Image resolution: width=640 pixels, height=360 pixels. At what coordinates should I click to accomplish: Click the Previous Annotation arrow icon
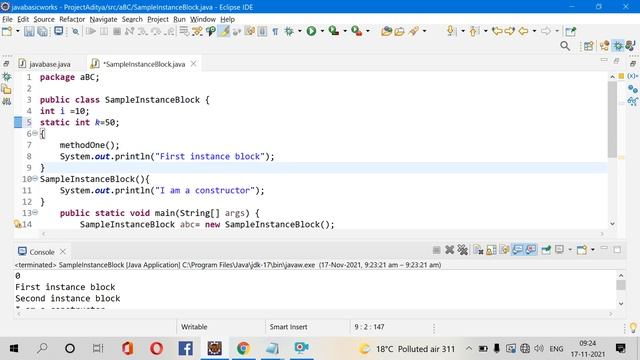pos(473,31)
